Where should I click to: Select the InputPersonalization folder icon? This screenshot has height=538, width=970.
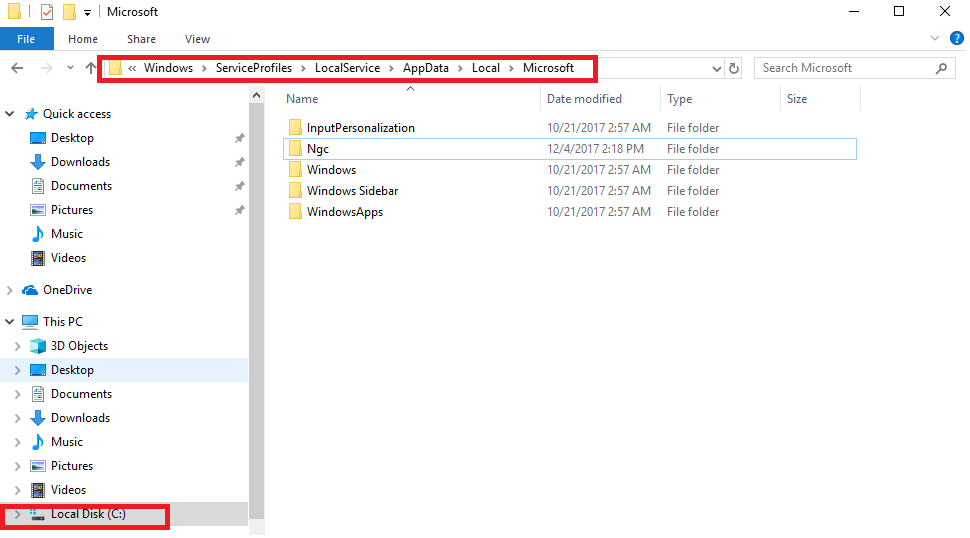295,127
